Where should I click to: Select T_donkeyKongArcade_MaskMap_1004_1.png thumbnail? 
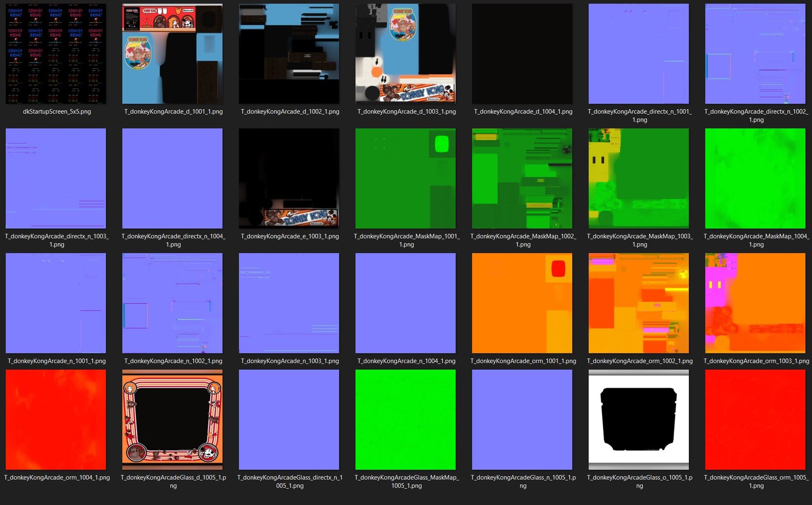pyautogui.click(x=756, y=179)
